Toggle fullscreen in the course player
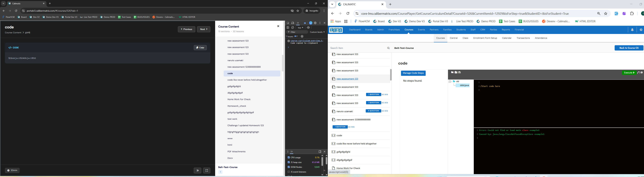The width and height of the screenshot is (644, 177). click(207, 171)
